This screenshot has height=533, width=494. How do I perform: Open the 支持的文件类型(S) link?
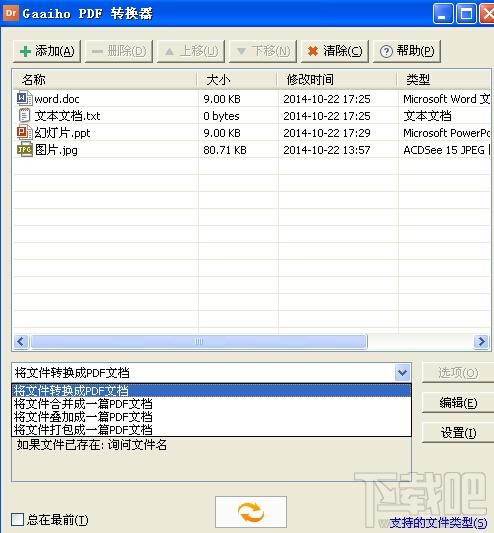(438, 523)
